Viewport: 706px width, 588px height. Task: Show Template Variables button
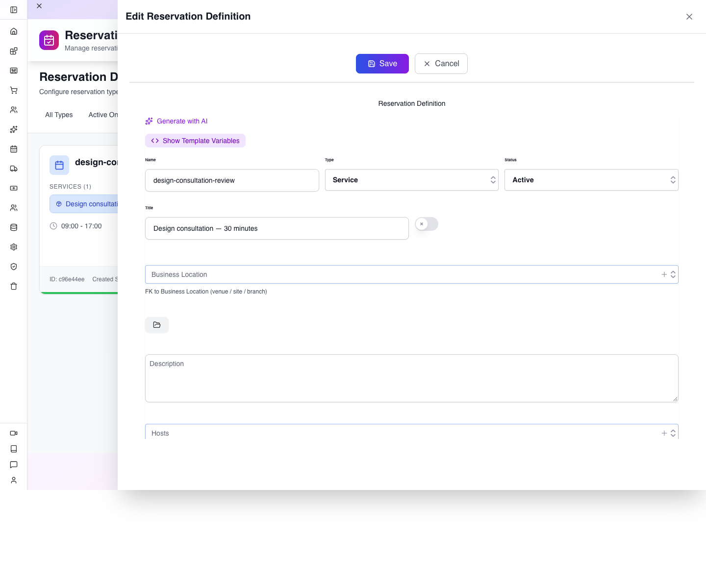click(x=195, y=141)
